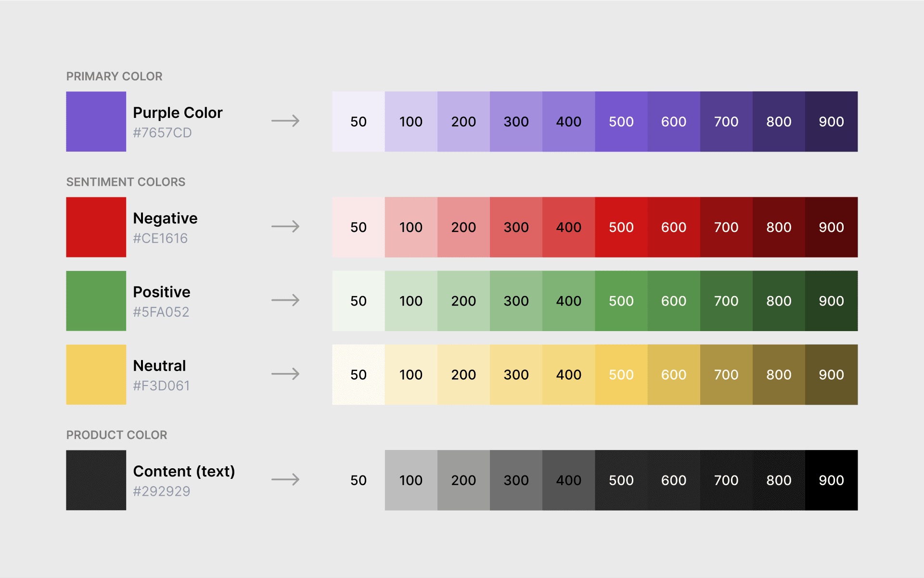Select the Content (text) dark base swatch

coord(96,480)
